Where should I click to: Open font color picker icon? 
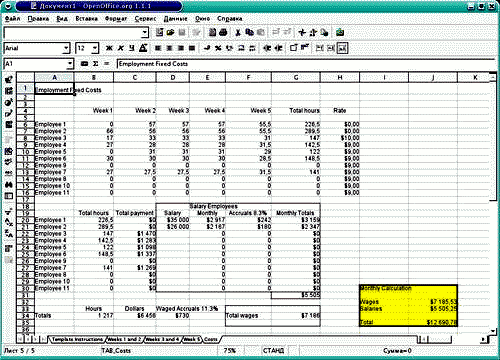[x=143, y=48]
